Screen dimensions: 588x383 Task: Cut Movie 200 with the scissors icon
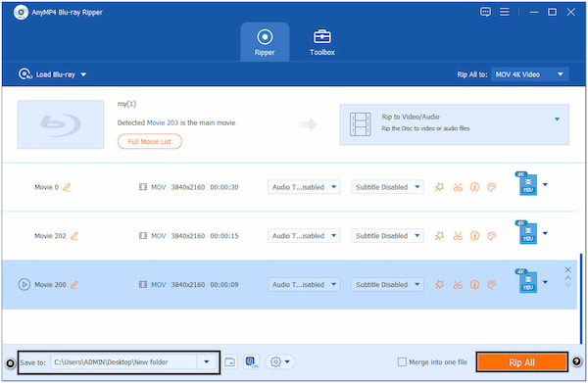point(458,284)
